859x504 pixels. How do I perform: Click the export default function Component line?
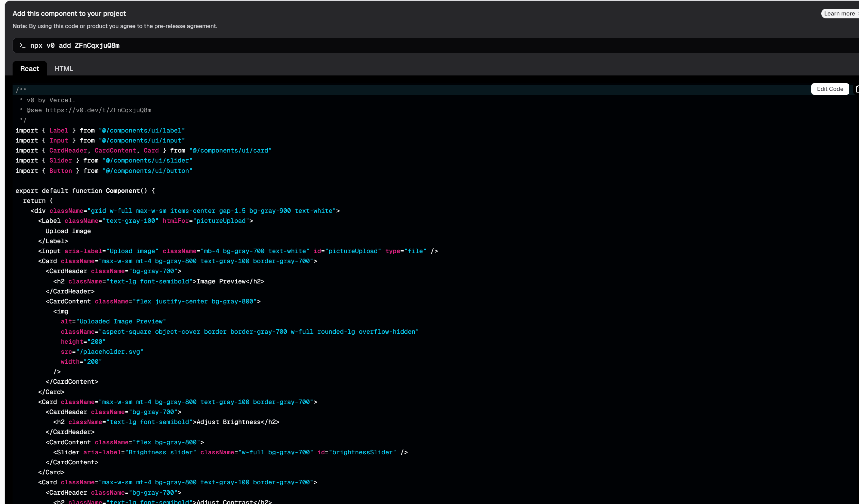(85, 191)
